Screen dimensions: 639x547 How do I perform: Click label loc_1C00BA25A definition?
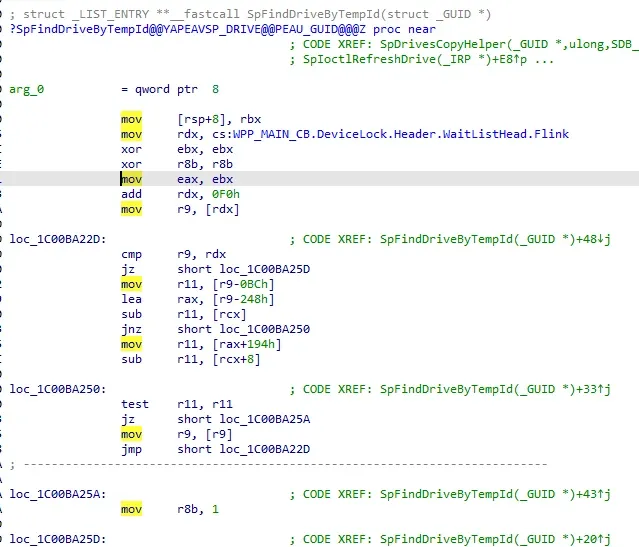[57, 494]
